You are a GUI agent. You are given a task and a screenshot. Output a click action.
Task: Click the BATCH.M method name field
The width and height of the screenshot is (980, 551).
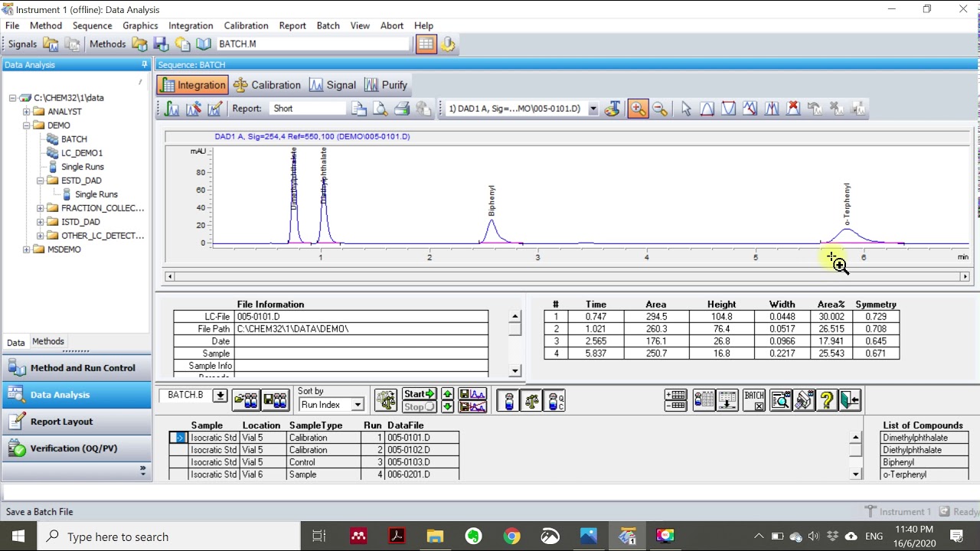pyautogui.click(x=313, y=44)
